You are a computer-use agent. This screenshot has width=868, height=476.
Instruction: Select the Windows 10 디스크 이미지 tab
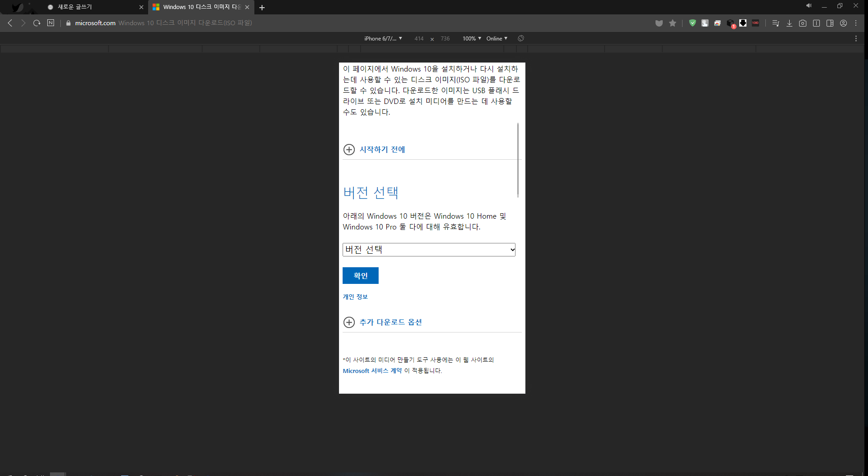(x=201, y=7)
